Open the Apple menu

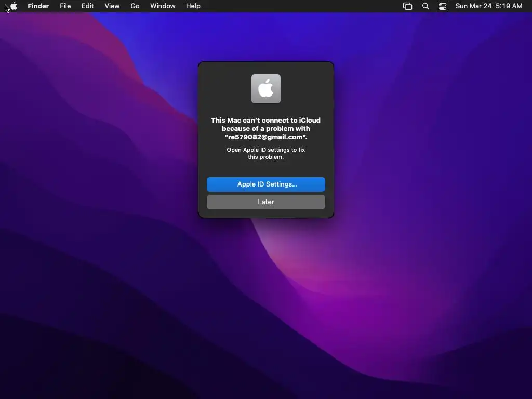coord(14,6)
